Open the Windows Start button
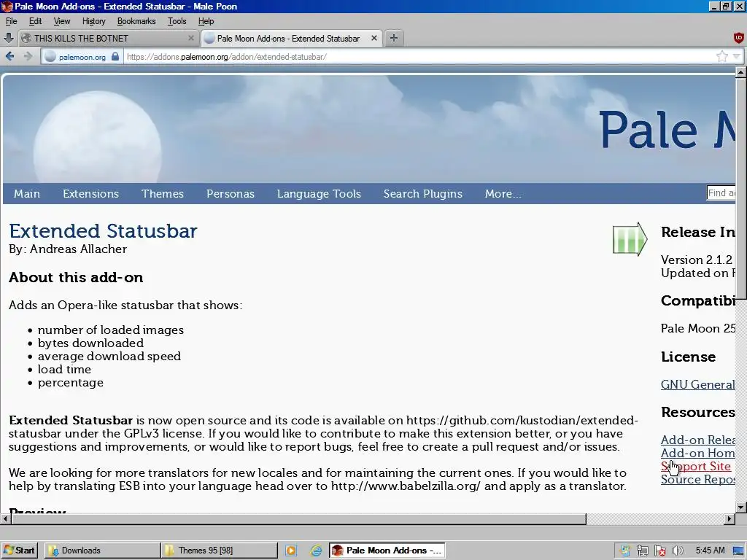 19,551
